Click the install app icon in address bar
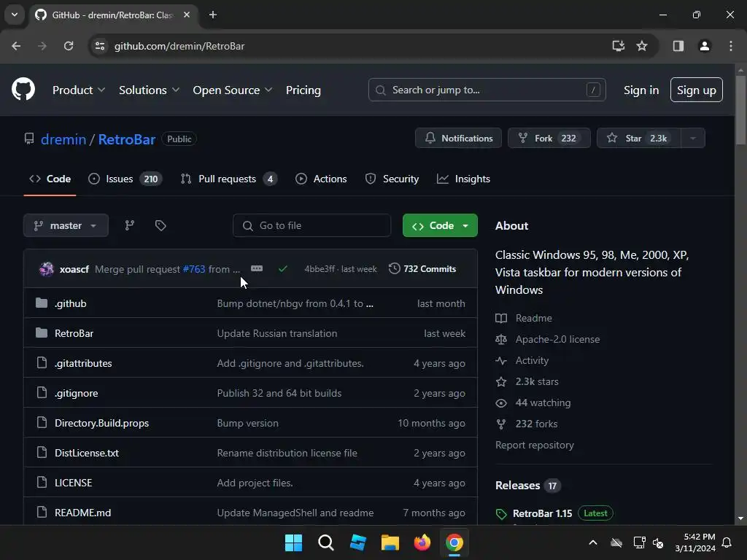The height and width of the screenshot is (560, 747). click(x=618, y=46)
